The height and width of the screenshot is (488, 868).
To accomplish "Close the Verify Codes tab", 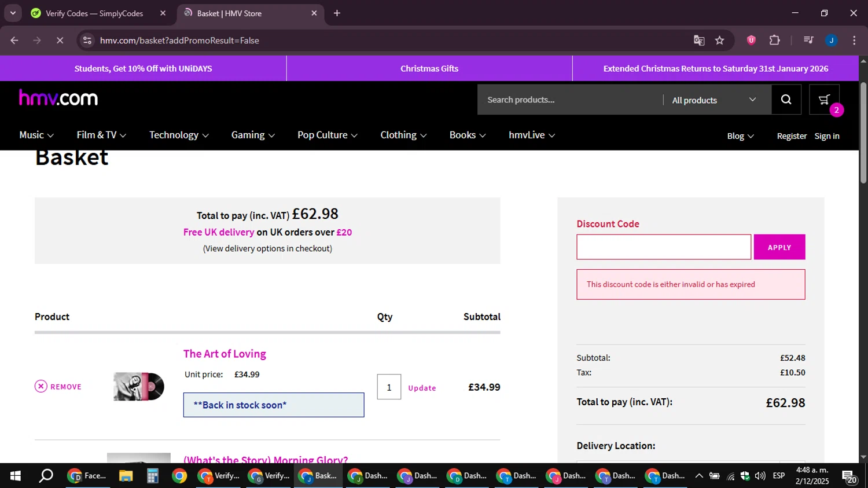I will (163, 13).
